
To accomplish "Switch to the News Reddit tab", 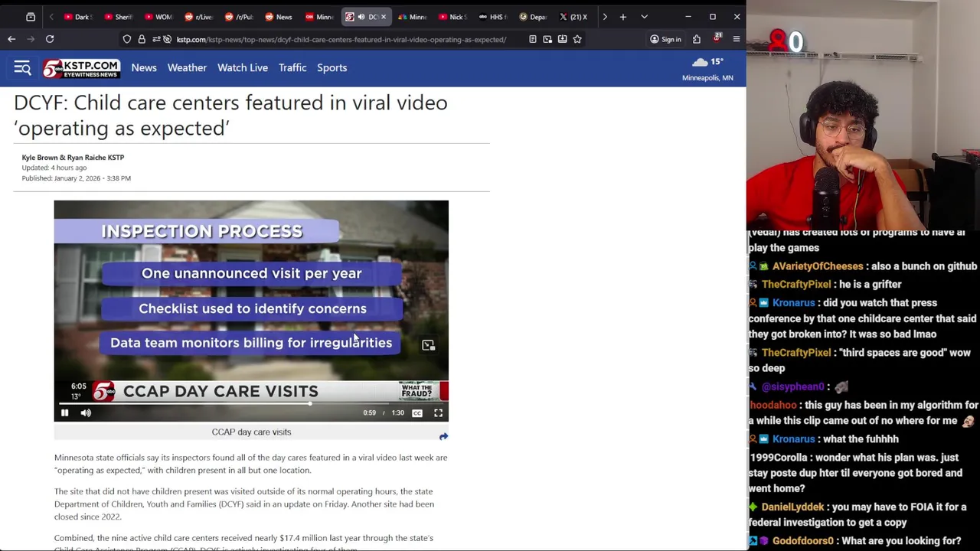I will point(279,17).
